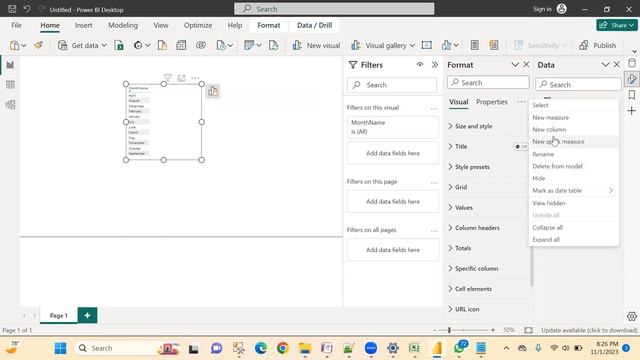This screenshot has width=640, height=360.
Task: Click Update available link in status bar
Action: [x=589, y=330]
